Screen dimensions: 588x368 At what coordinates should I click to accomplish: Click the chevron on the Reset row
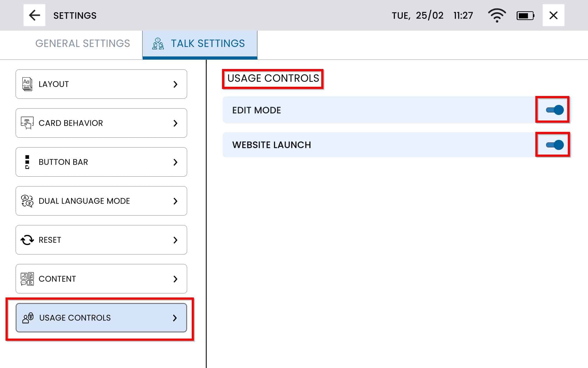point(175,240)
